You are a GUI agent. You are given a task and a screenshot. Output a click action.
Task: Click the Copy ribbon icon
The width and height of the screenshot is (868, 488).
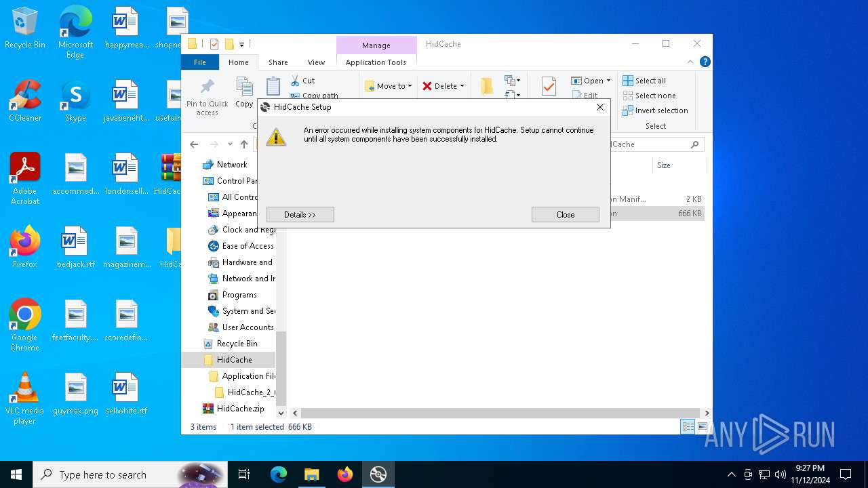[244, 93]
